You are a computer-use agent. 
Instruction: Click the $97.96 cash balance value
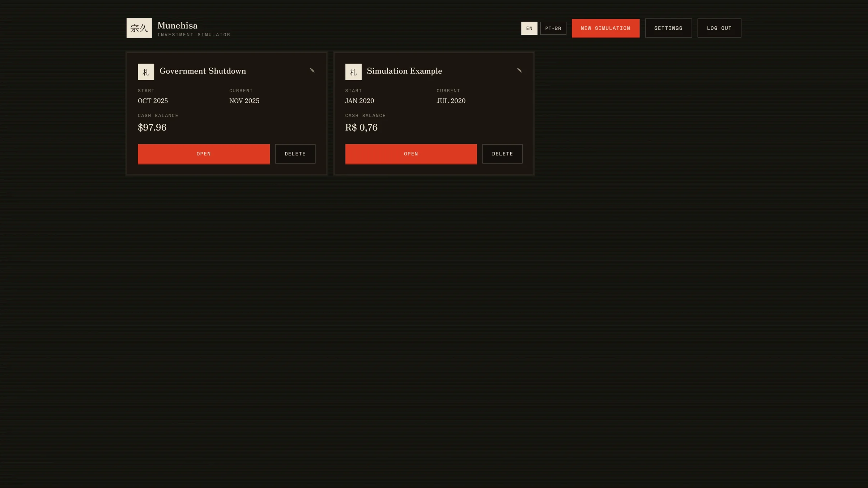point(152,127)
